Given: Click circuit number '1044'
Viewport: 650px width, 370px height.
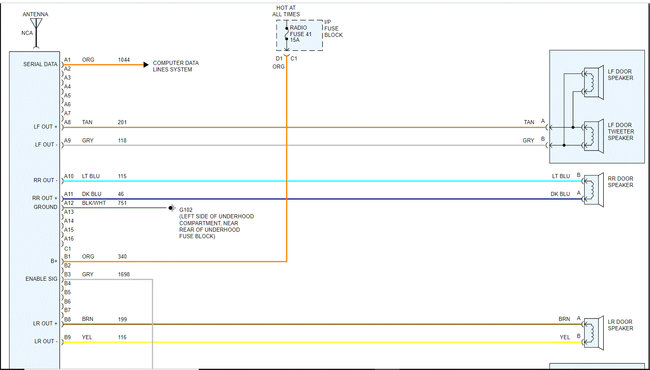Looking at the screenshot, I should click(x=124, y=60).
